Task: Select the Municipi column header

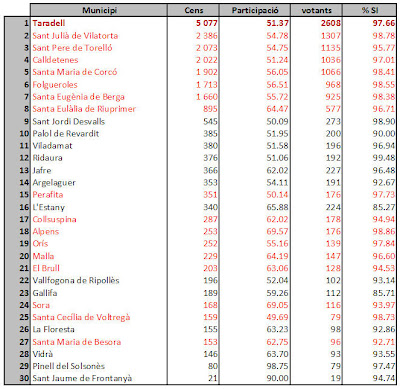Action: (x=99, y=10)
